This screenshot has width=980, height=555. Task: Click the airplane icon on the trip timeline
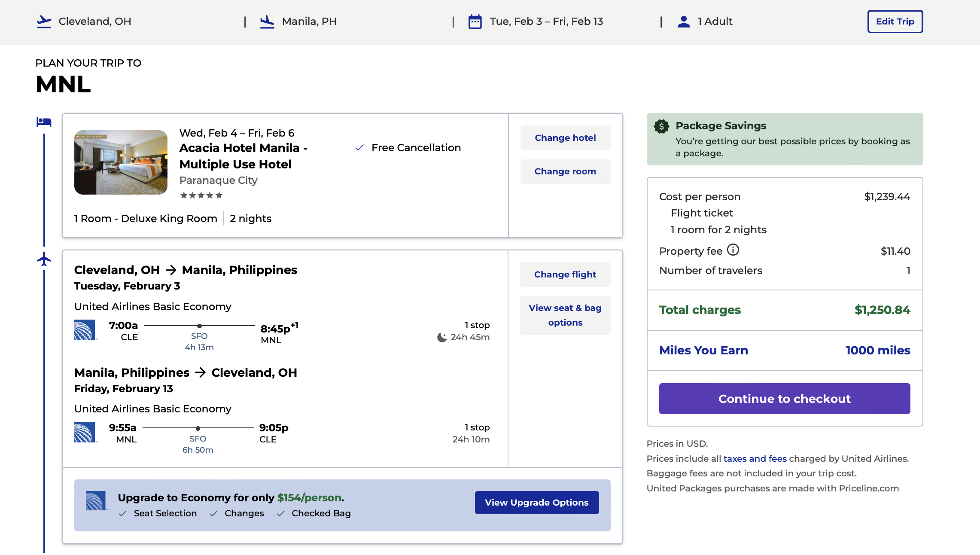tap(44, 259)
